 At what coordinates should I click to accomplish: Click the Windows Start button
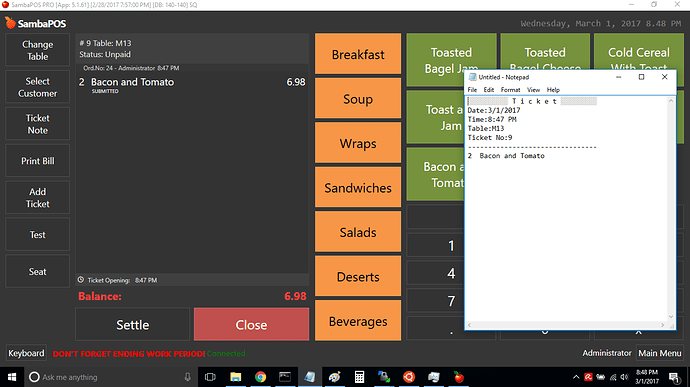point(12,377)
